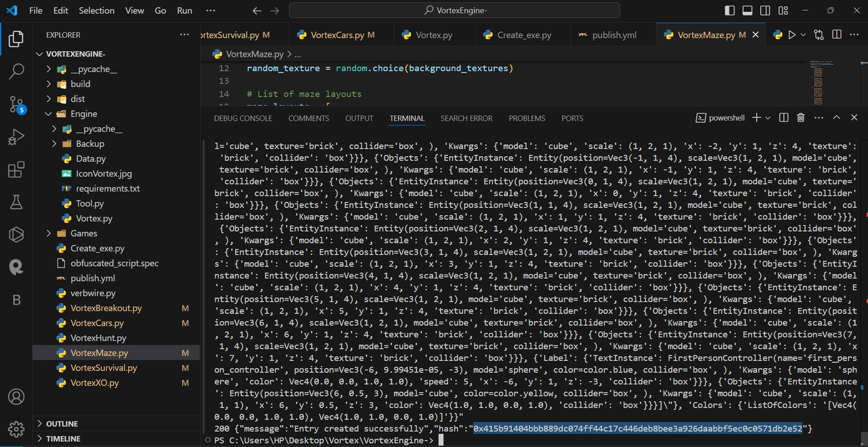Open obfuscated_script.spec in the explorer
This screenshot has width=868, height=447.
[116, 263]
